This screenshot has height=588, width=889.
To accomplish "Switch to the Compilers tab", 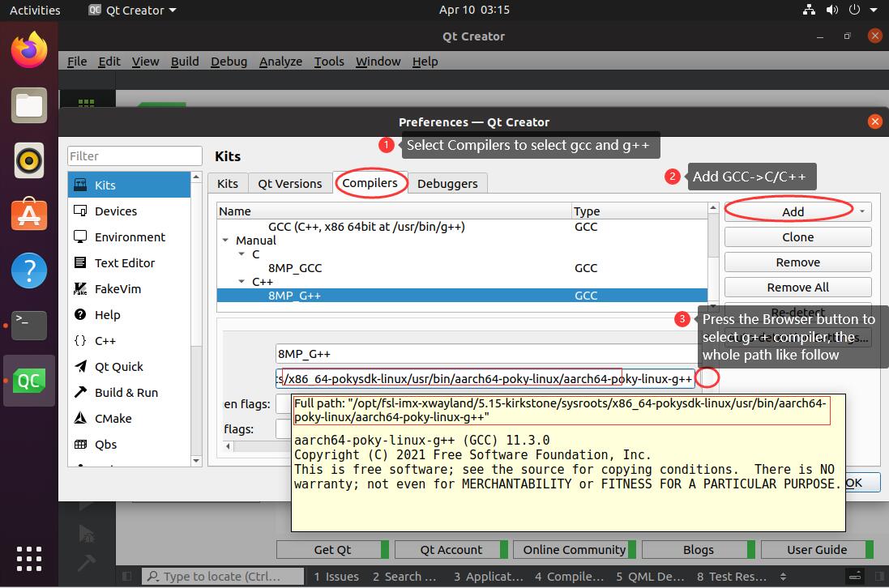I will (370, 183).
